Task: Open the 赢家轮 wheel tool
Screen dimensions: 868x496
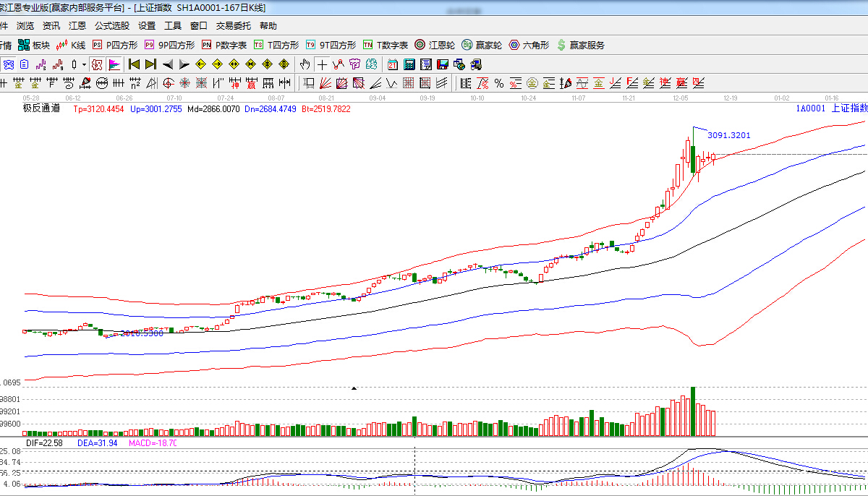Action: [482, 45]
